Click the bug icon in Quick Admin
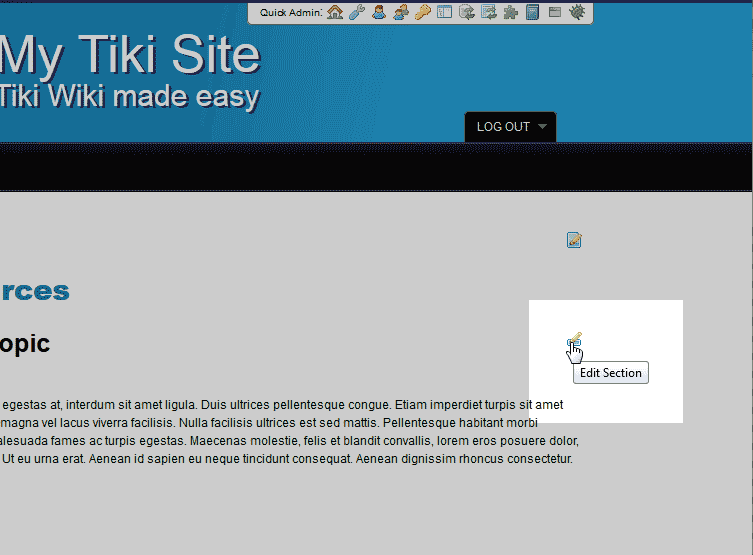This screenshot has width=753, height=555. click(x=577, y=12)
